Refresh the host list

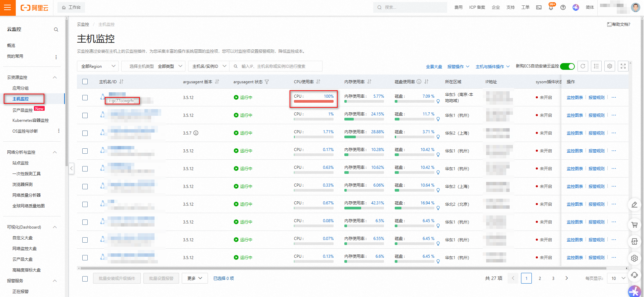(583, 66)
